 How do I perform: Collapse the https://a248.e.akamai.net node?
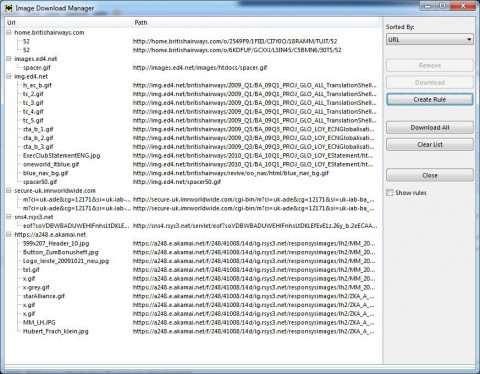pyautogui.click(x=9, y=235)
